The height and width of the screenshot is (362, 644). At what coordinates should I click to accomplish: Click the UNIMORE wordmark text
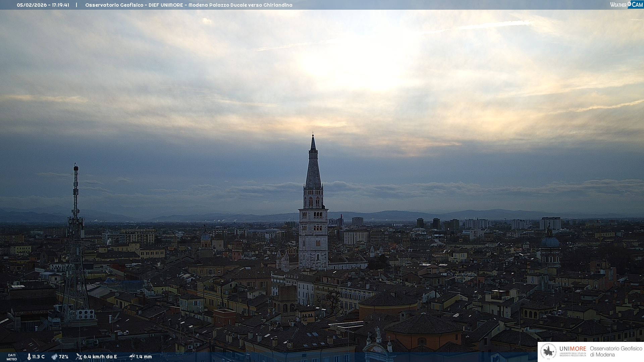point(573,349)
